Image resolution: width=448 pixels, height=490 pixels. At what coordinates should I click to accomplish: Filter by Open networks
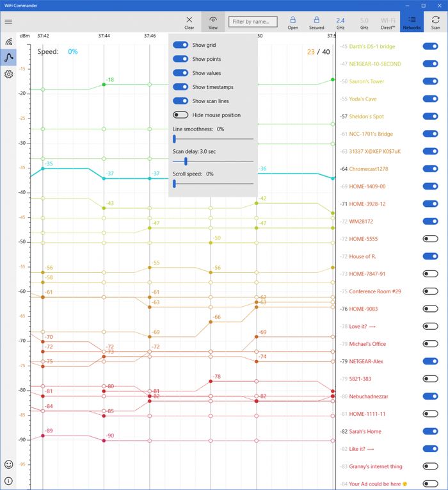292,22
